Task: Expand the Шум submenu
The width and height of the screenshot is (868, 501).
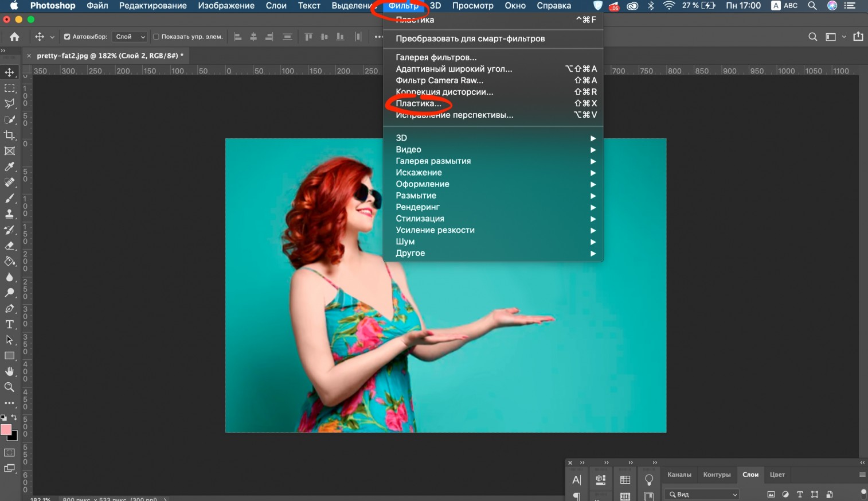Action: [493, 241]
